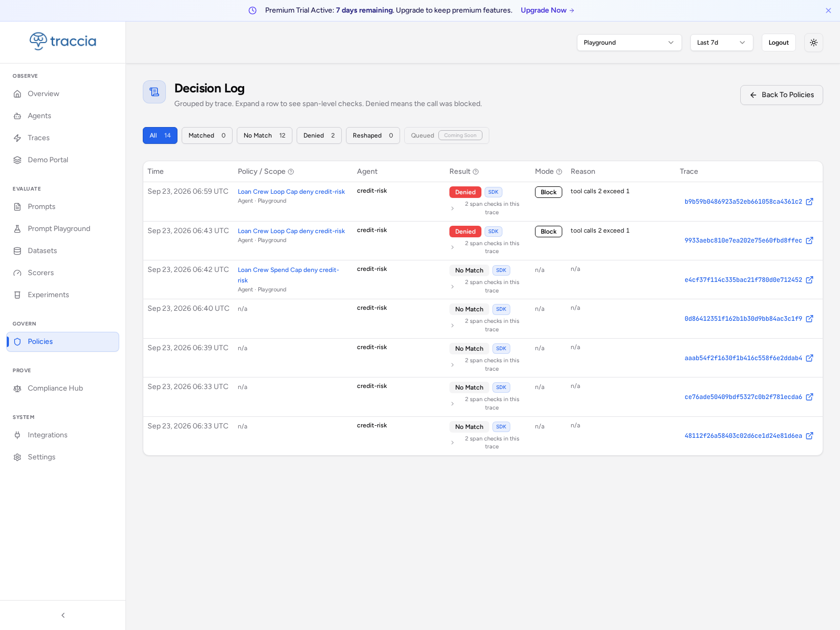Click the clock icon in trial banner

[x=253, y=10]
